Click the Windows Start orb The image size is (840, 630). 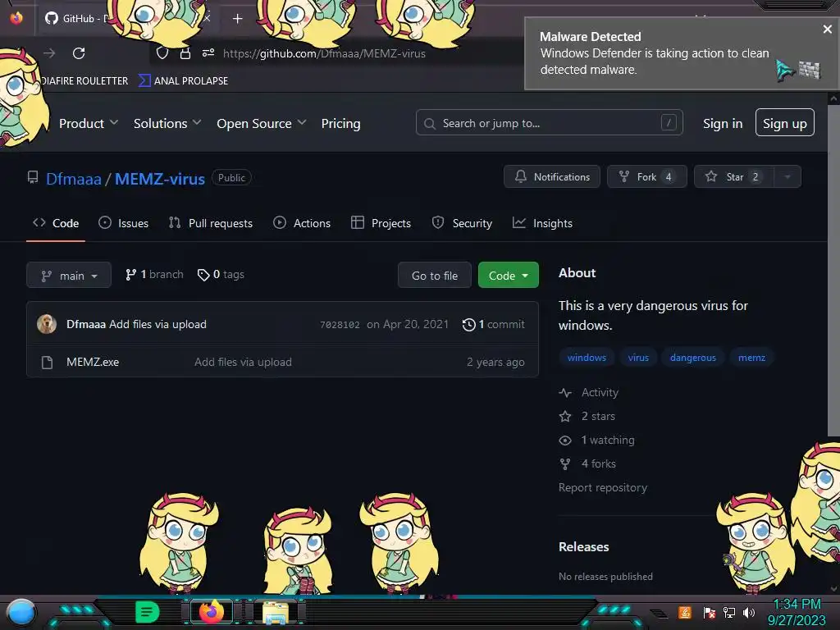21,614
